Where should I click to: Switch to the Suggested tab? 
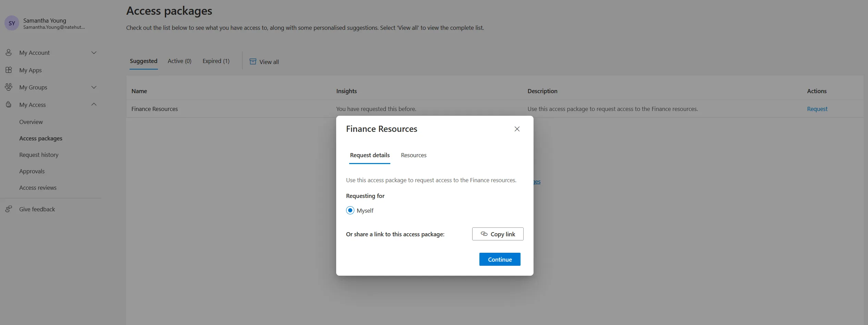pos(144,61)
